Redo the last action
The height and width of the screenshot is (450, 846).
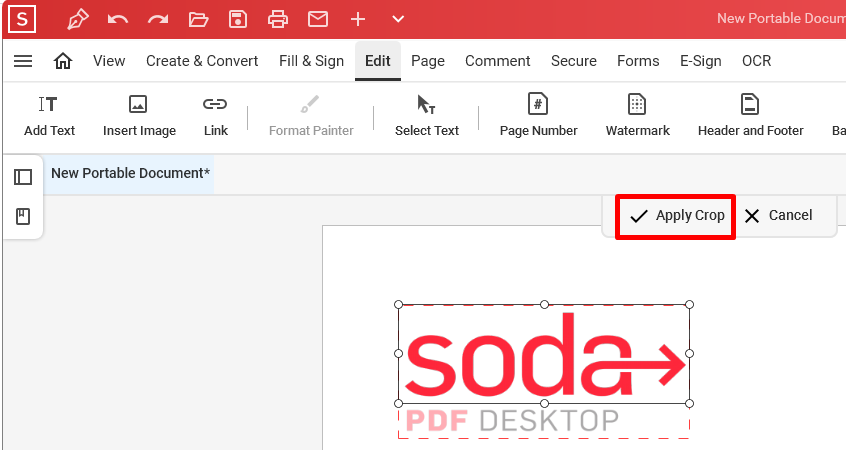pyautogui.click(x=158, y=20)
